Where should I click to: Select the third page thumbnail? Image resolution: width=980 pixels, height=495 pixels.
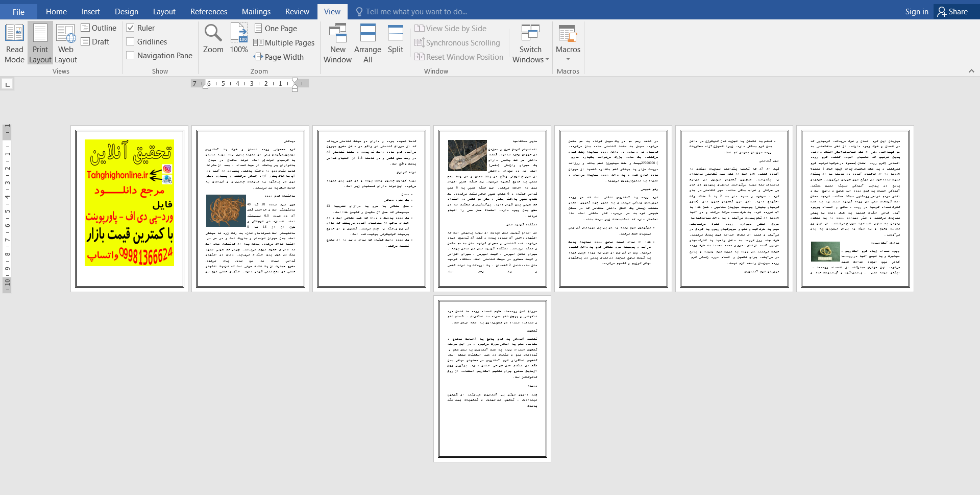[x=371, y=208]
